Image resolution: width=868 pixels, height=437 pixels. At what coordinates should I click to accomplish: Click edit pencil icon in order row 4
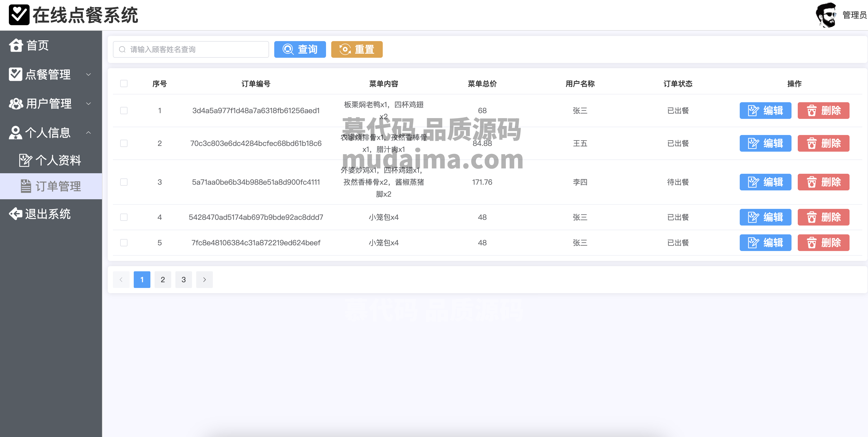pyautogui.click(x=754, y=217)
